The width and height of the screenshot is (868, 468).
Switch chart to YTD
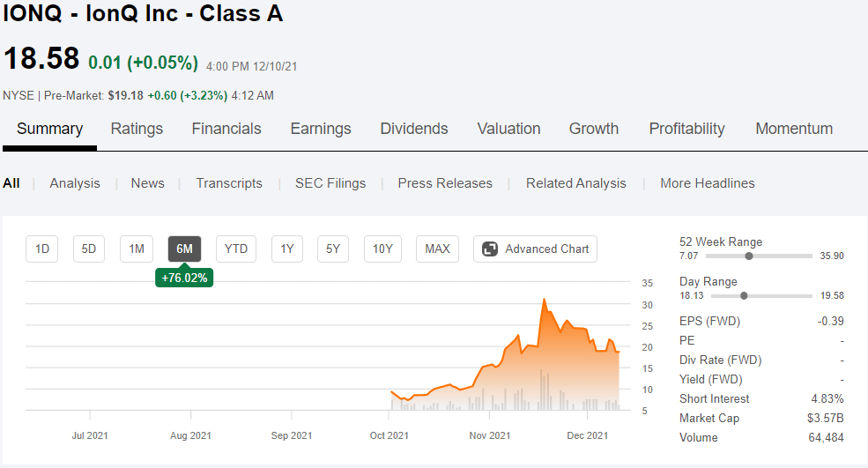click(236, 249)
